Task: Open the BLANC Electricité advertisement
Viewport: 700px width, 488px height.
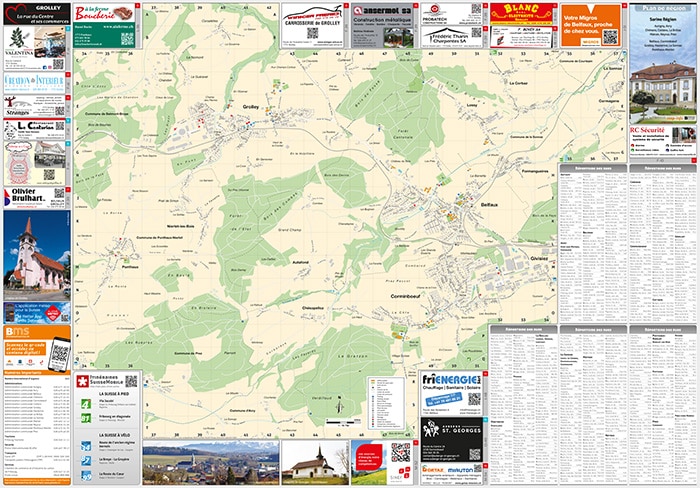Action: 521,14
